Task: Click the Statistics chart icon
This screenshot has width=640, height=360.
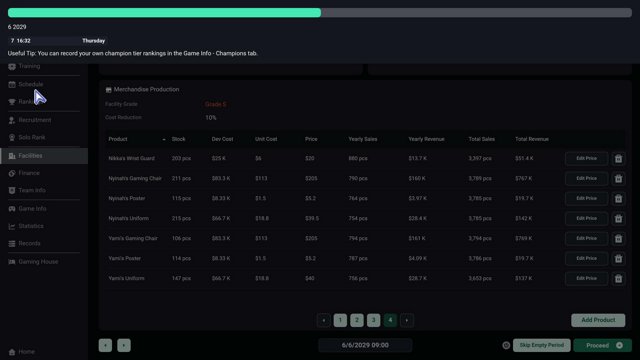Action: click(x=12, y=226)
